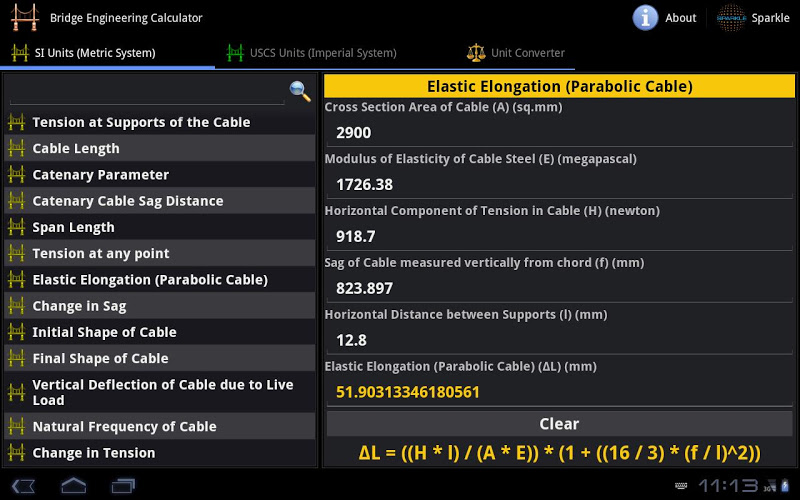The width and height of the screenshot is (800, 500).
Task: Edit Cross Section Area value 2900
Action: click(559, 133)
